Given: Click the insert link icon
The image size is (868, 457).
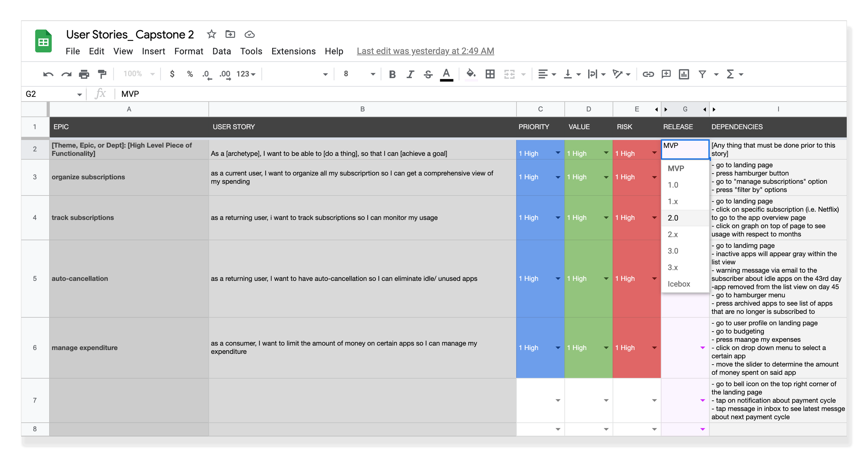Looking at the screenshot, I should pos(648,74).
